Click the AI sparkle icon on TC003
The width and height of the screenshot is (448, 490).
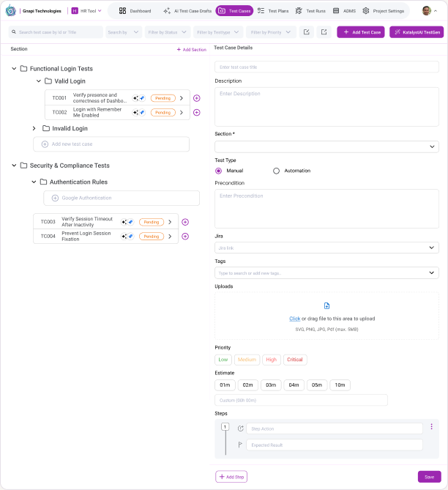pos(124,222)
